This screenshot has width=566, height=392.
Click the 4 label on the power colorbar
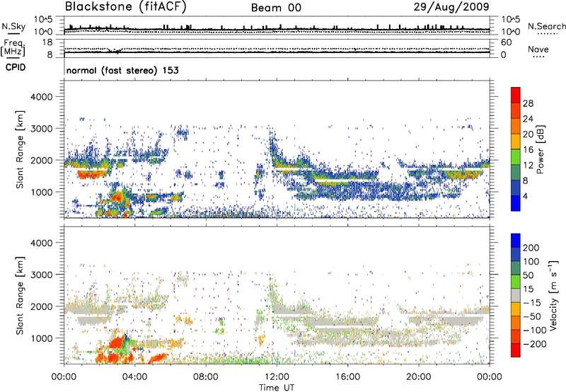(526, 197)
